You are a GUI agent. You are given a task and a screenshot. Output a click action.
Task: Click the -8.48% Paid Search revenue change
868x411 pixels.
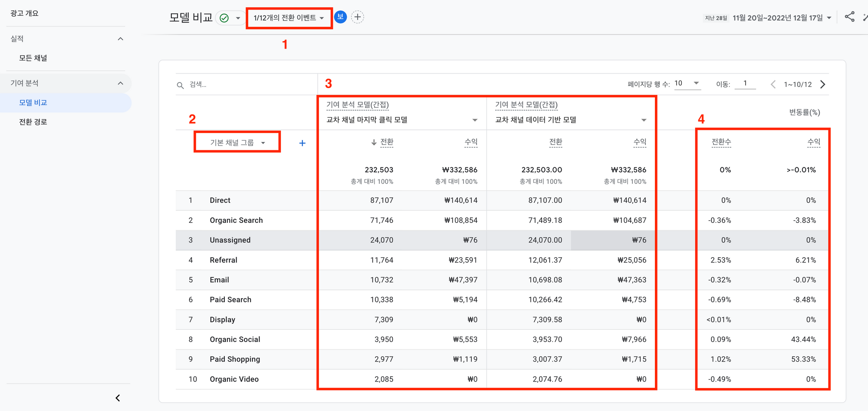coord(804,299)
